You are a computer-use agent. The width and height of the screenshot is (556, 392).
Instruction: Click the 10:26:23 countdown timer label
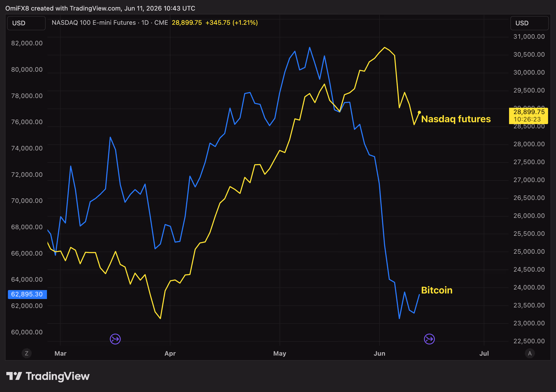(527, 119)
